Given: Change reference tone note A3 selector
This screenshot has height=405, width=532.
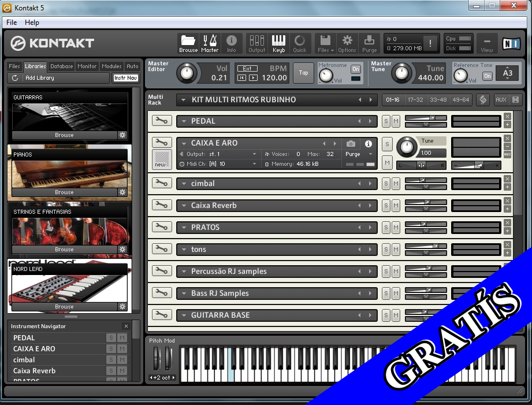Looking at the screenshot, I should [x=507, y=73].
